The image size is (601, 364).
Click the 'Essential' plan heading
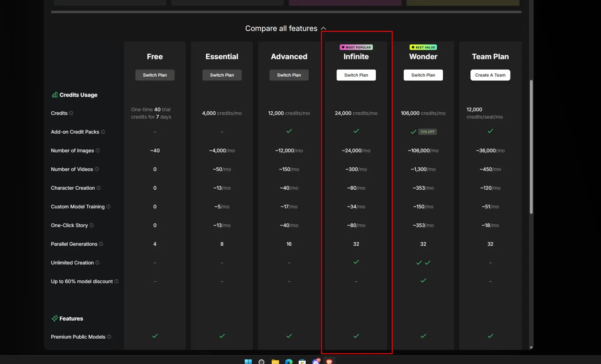click(222, 57)
